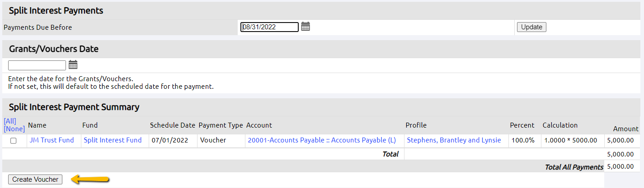Open the Split Interest Fund link
644x188 pixels.
click(113, 140)
